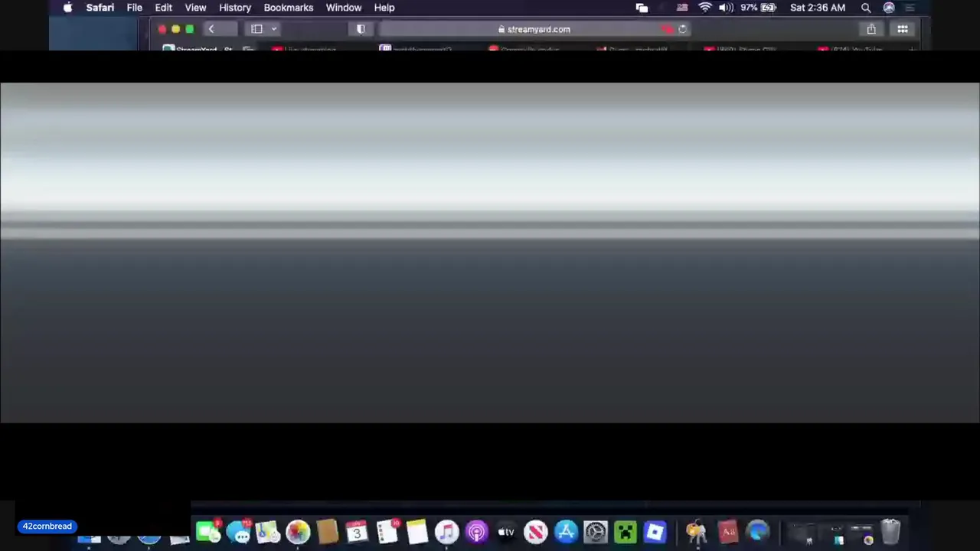
Task: Open Keychain Access from the dock
Action: point(696,532)
